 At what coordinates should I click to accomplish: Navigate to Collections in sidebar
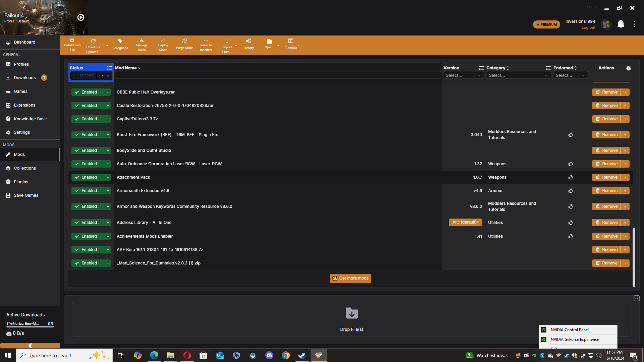24,168
